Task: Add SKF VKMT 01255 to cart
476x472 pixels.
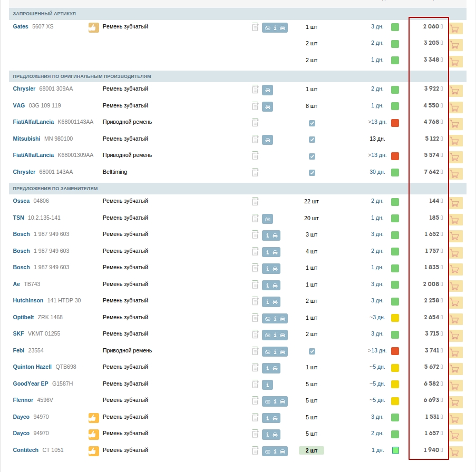Action: click(455, 336)
